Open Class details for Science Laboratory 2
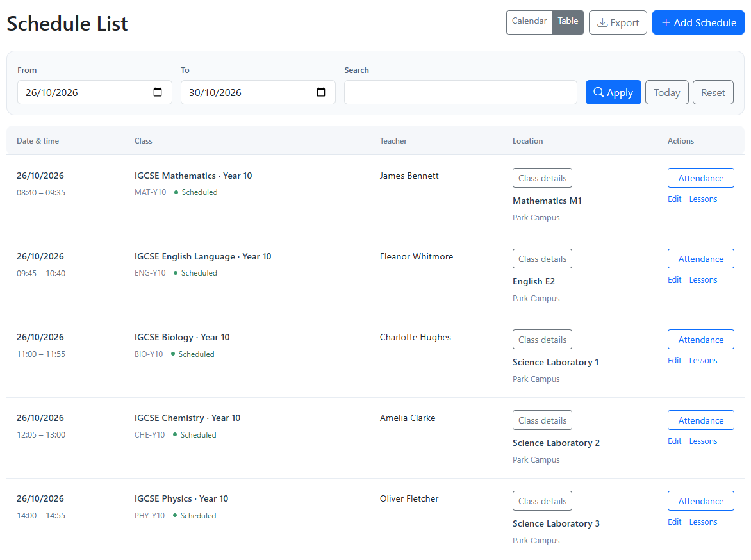The height and width of the screenshot is (560, 751). [542, 420]
